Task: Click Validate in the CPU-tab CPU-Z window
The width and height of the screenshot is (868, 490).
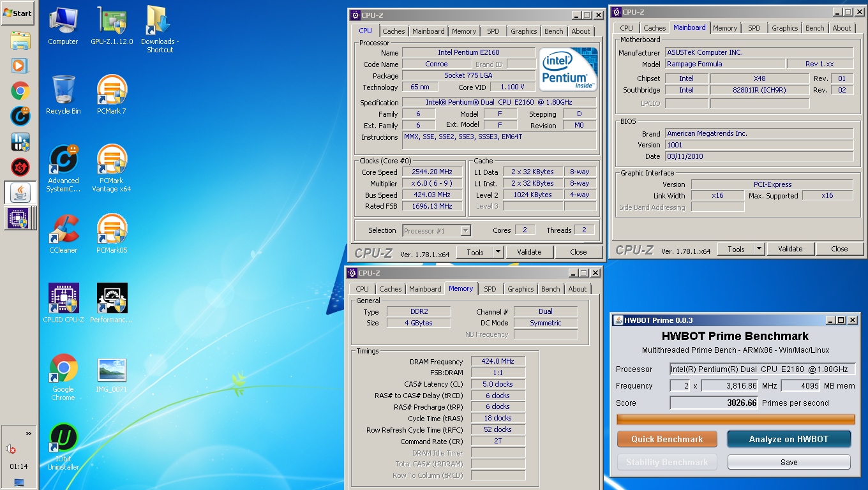Action: (x=529, y=252)
